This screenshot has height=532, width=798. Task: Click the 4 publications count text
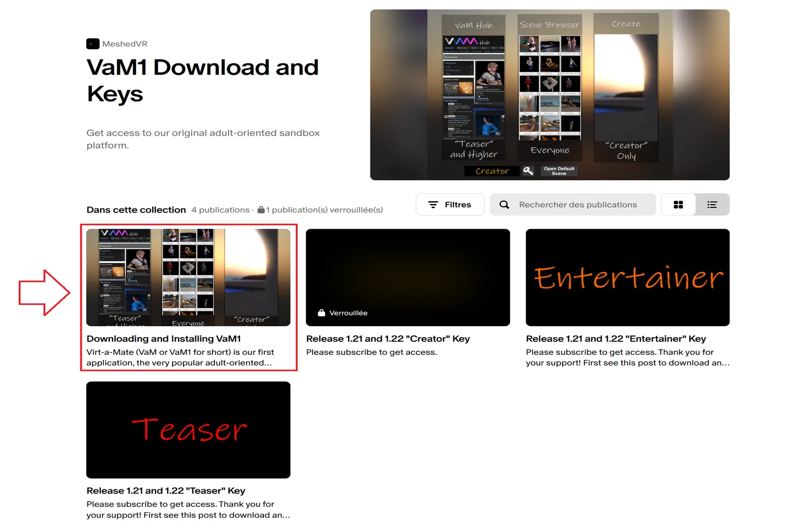220,210
